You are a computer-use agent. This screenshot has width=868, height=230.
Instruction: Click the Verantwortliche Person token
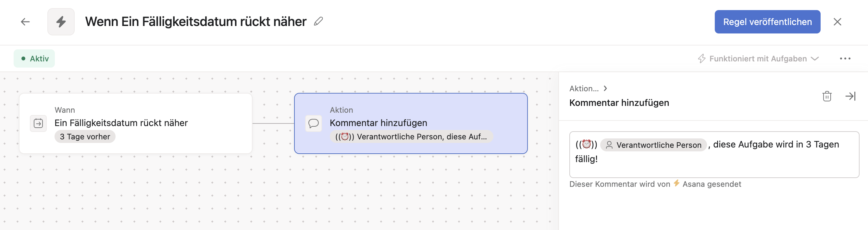pos(653,145)
